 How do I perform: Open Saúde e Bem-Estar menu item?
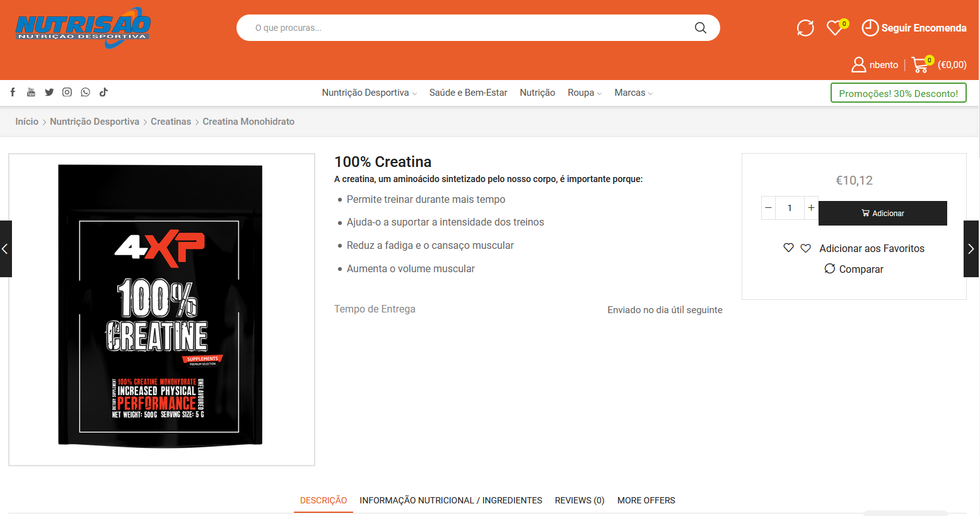(x=468, y=93)
